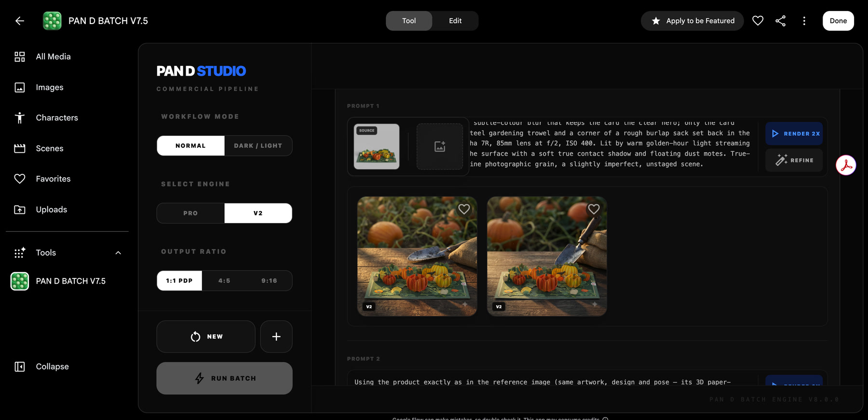Favorite the first rendered pumpkin image
868x420 pixels.
(x=464, y=209)
